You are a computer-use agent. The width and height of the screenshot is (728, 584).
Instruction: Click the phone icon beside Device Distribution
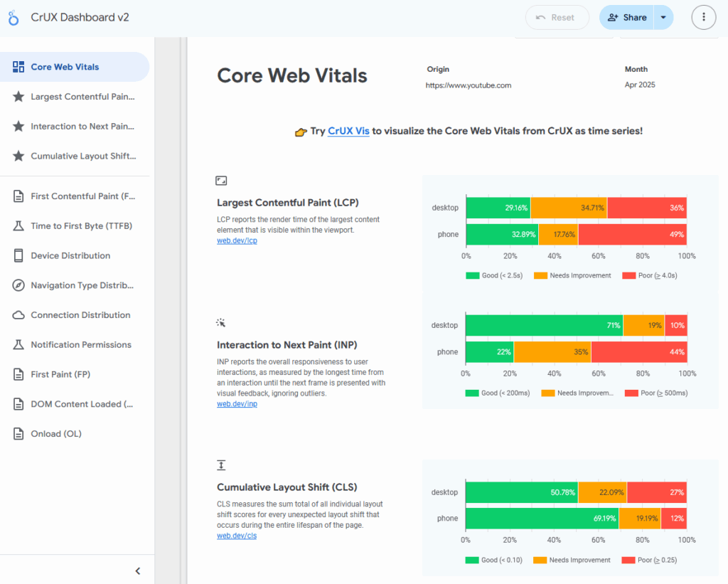pyautogui.click(x=18, y=255)
